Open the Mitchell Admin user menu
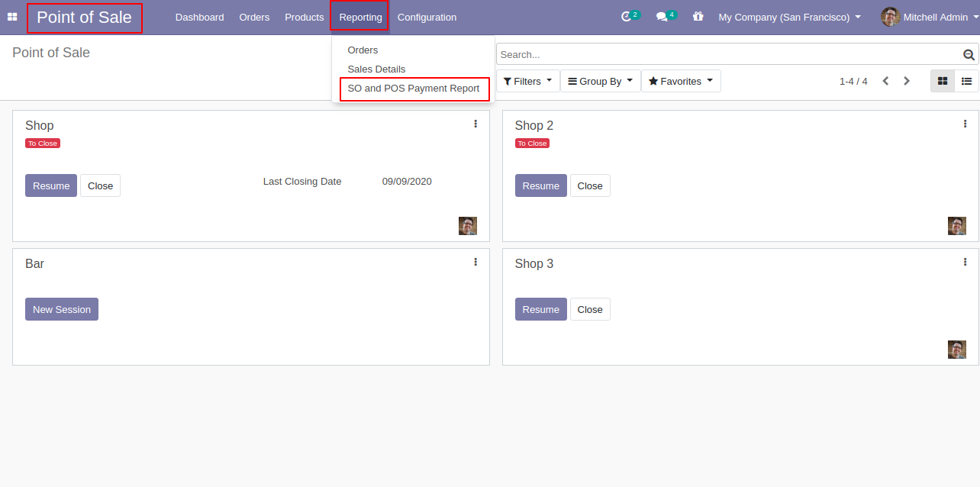The image size is (980, 487). tap(929, 17)
